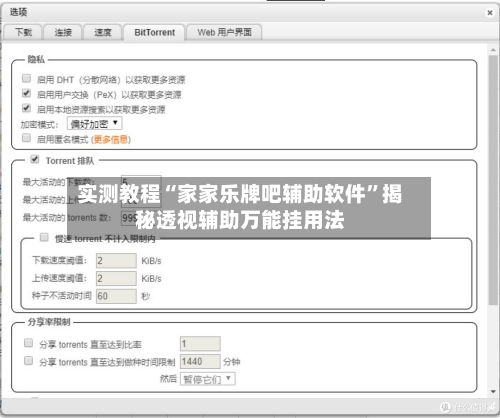Enable the 启用 DHT (分散网络) checkbox
Image resolution: width=500 pixels, height=418 pixels.
coord(26,78)
